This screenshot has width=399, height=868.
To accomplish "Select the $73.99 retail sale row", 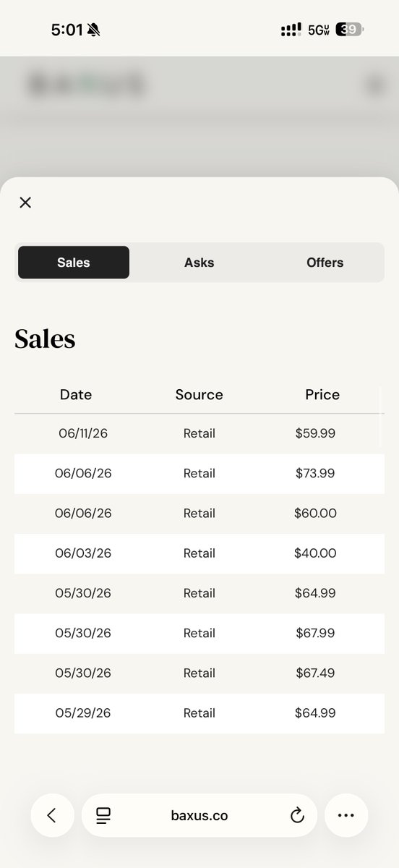I will [x=199, y=474].
